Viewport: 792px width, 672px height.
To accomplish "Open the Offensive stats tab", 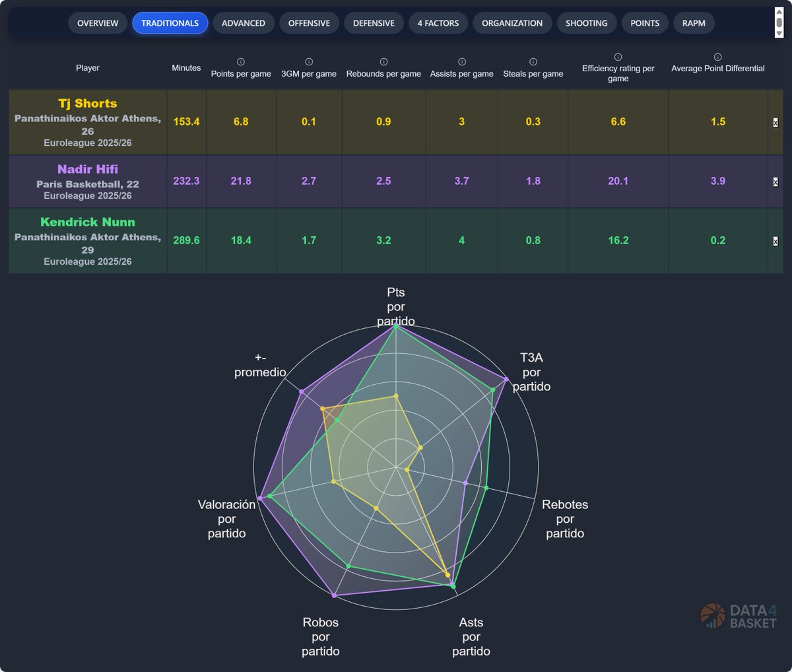I will (x=309, y=23).
